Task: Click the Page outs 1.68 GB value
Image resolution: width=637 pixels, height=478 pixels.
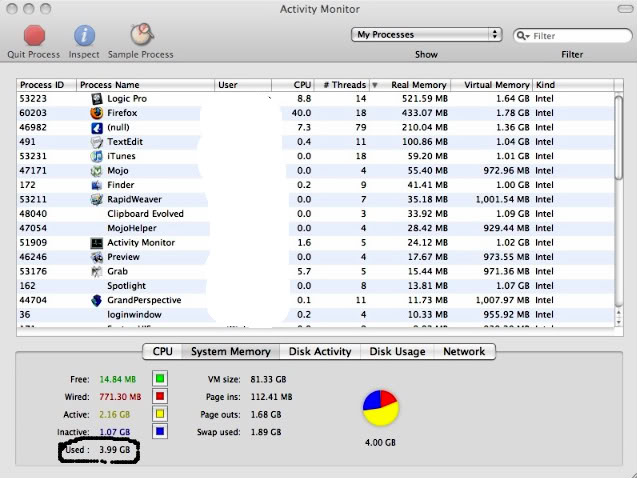Action: [x=266, y=415]
